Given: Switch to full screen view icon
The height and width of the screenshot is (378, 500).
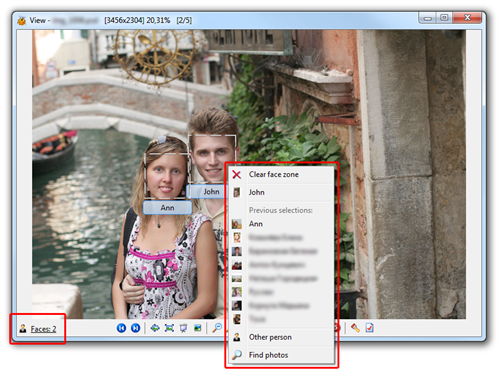Looking at the screenshot, I should 169,328.
